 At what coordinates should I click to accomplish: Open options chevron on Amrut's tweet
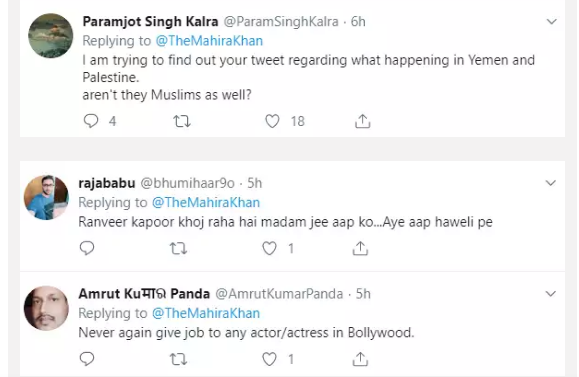551,294
